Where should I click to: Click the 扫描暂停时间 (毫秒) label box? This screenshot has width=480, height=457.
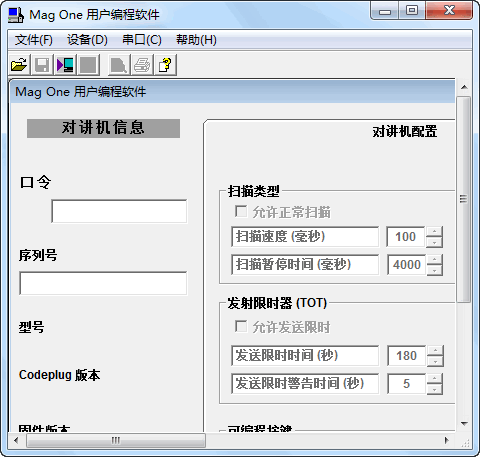click(305, 265)
